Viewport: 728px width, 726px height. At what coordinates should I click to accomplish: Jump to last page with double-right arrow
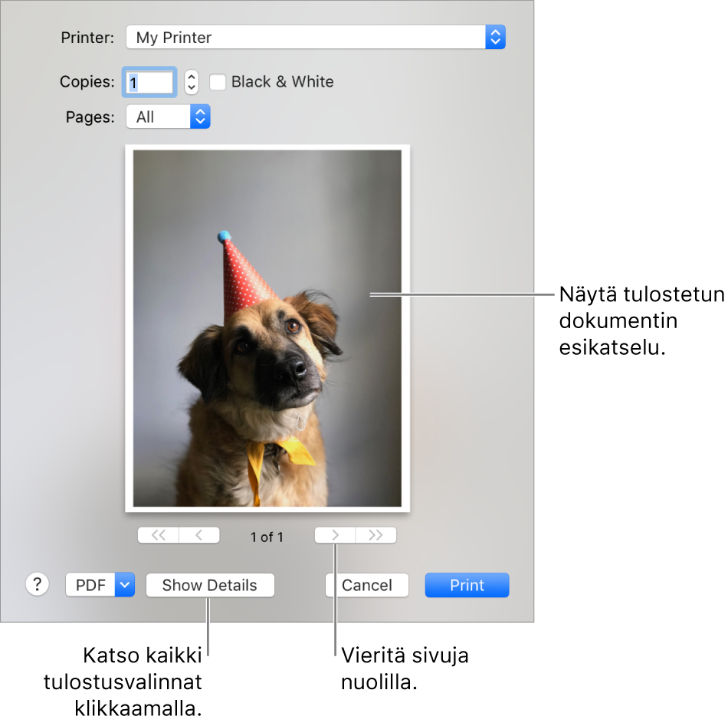pyautogui.click(x=376, y=535)
